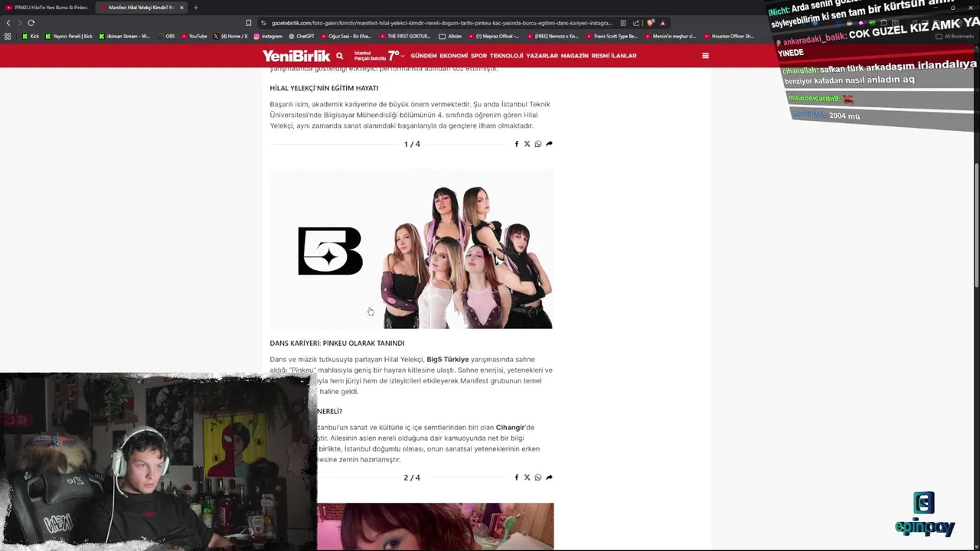Viewport: 980px width, 551px height.
Task: Click the Brave Shields icon
Action: click(651, 23)
